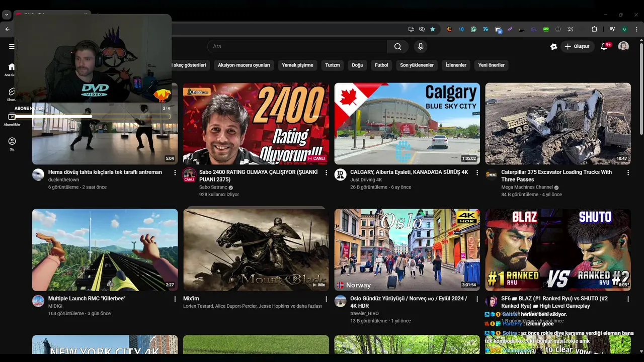Open the Calgary Blue Sky City thumbnail
The width and height of the screenshot is (644, 362).
pyautogui.click(x=407, y=124)
